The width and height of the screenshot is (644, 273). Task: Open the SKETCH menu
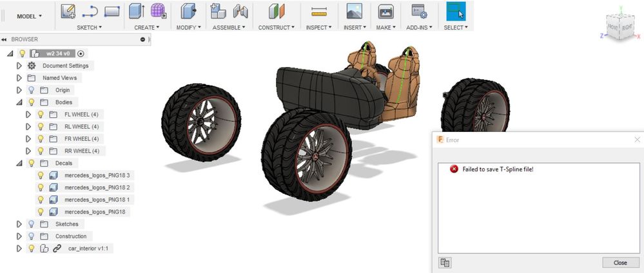click(x=89, y=28)
